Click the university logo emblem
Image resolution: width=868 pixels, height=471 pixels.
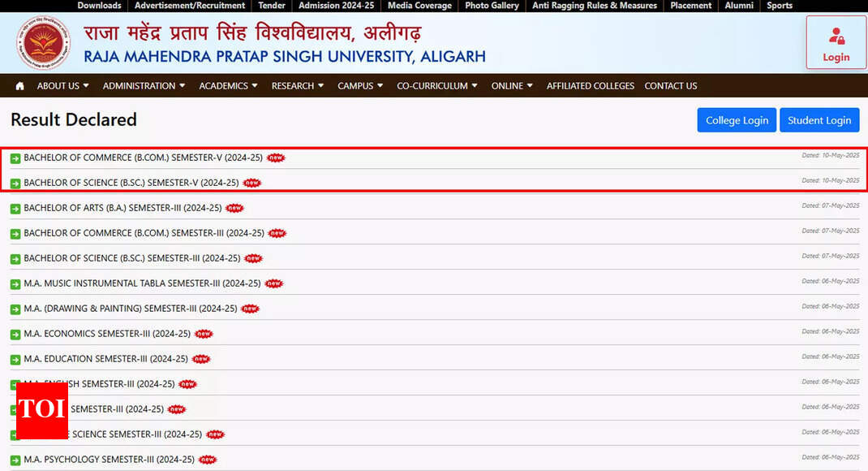(x=44, y=43)
